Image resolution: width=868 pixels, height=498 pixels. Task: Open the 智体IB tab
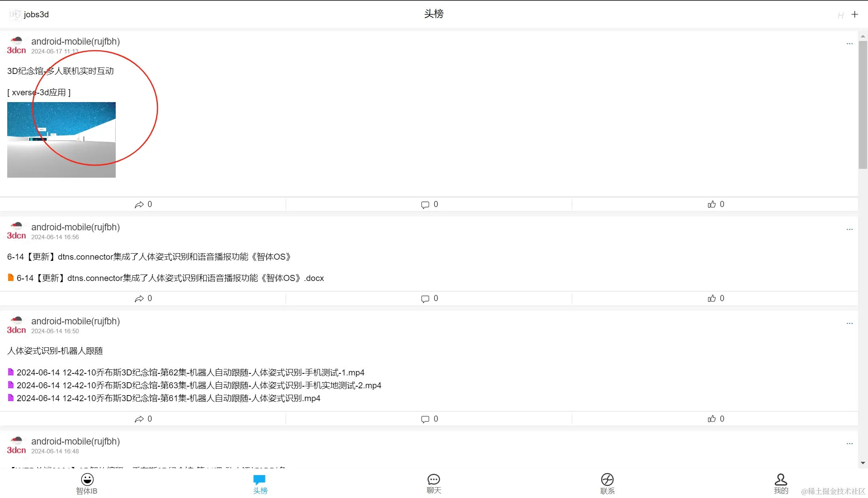(87, 484)
